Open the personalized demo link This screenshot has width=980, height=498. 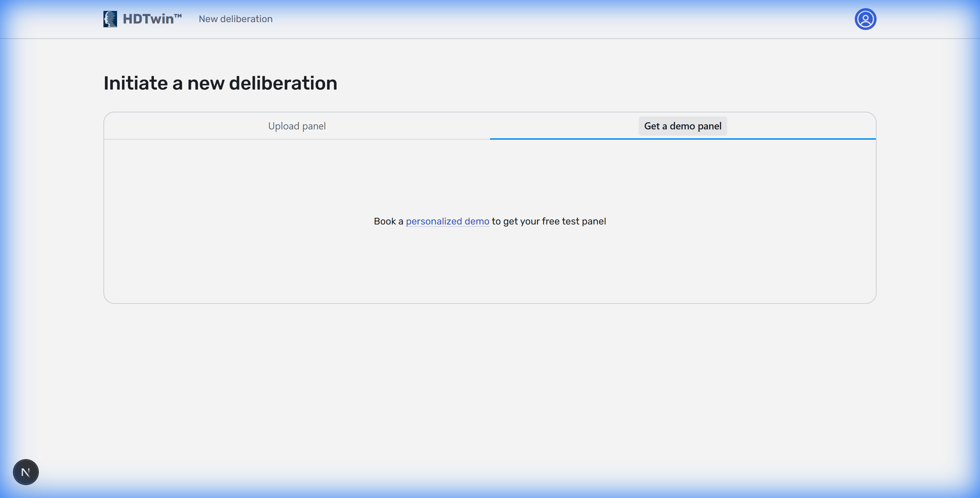coord(447,221)
